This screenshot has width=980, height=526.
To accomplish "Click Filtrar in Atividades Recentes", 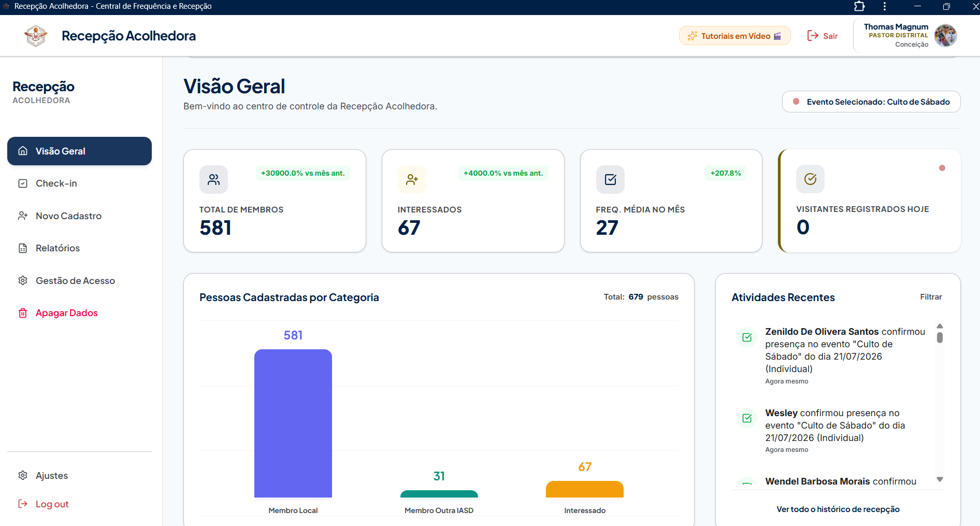I will point(931,297).
